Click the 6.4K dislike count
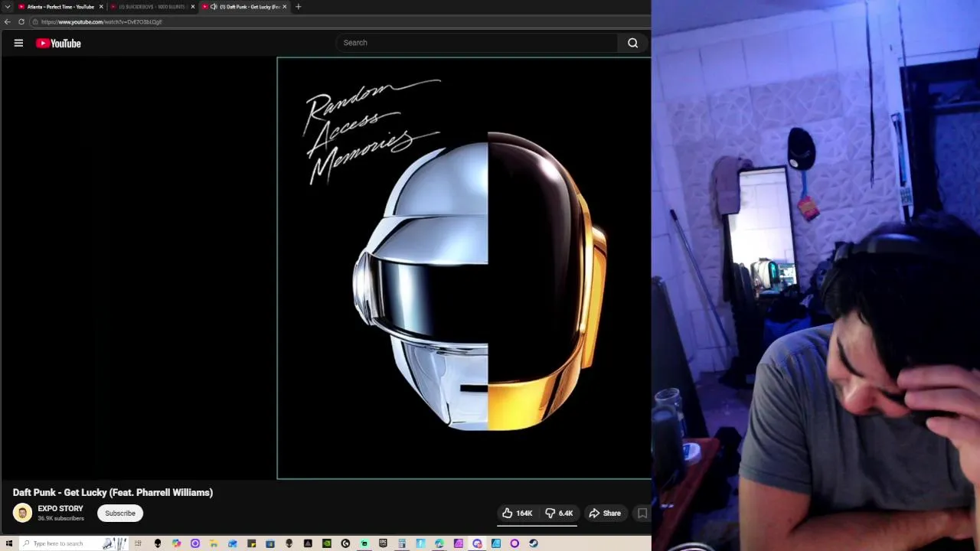 tap(566, 514)
